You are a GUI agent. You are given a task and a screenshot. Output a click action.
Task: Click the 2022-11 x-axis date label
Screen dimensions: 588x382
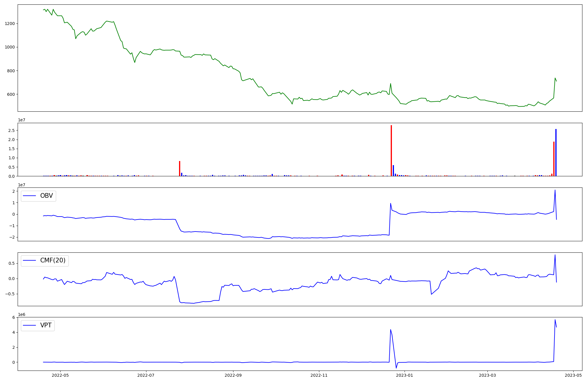[319, 375]
